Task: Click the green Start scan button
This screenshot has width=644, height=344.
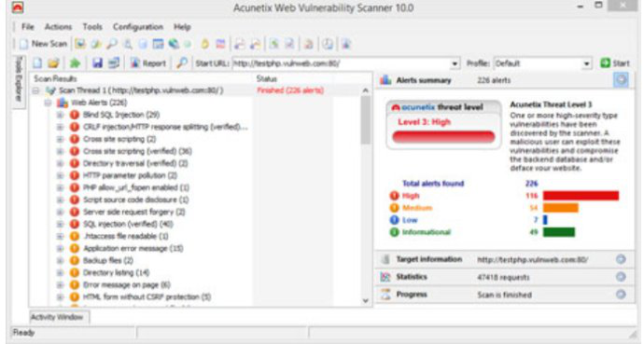Action: 615,63
